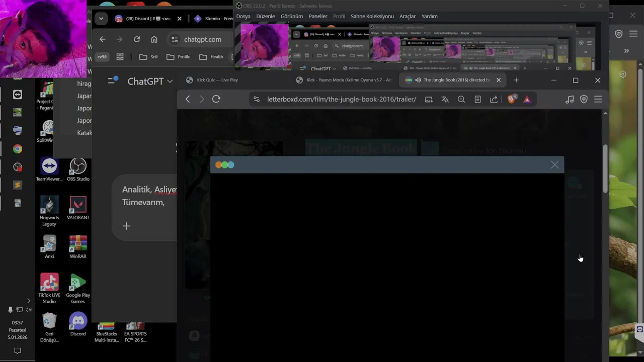Click the plus attach button in ChatGPT
This screenshot has width=644, height=362.
[126, 226]
